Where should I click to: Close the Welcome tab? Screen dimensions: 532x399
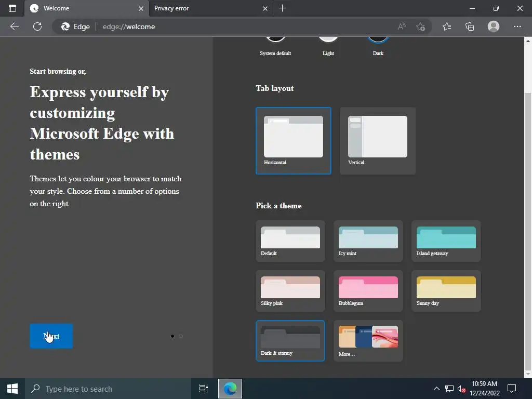coord(141,8)
